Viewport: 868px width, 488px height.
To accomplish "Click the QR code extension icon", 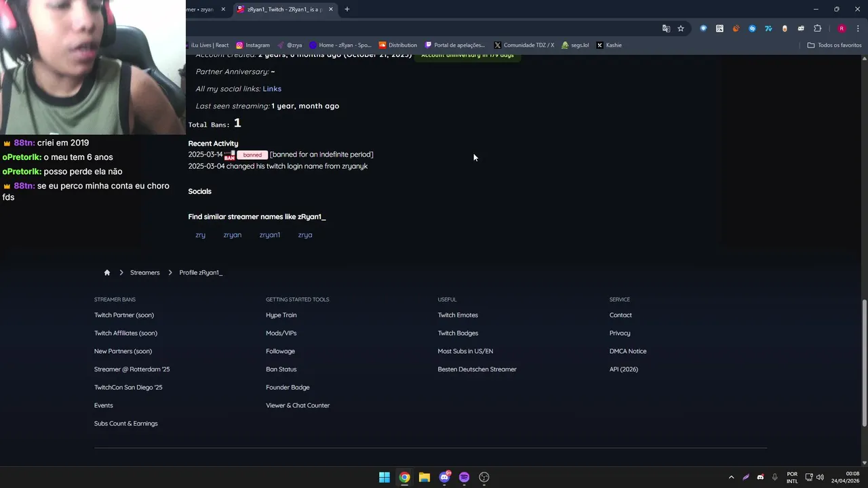I will (x=719, y=28).
